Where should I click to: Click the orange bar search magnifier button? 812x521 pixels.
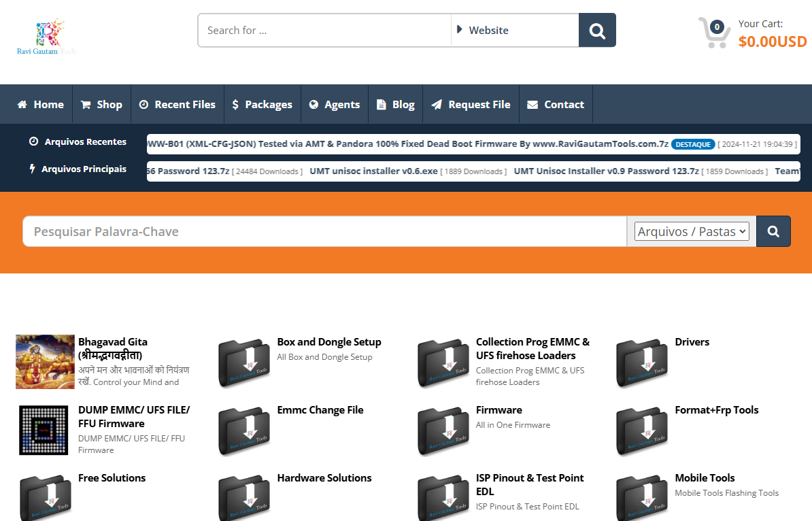pyautogui.click(x=773, y=231)
